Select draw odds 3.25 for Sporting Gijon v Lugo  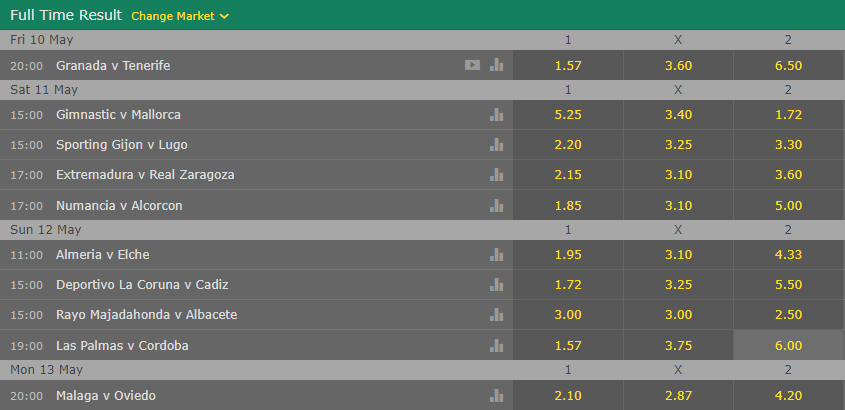678,144
